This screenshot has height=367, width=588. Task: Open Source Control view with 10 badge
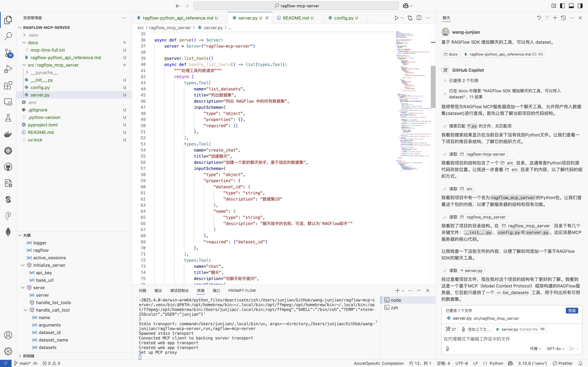(x=8, y=53)
